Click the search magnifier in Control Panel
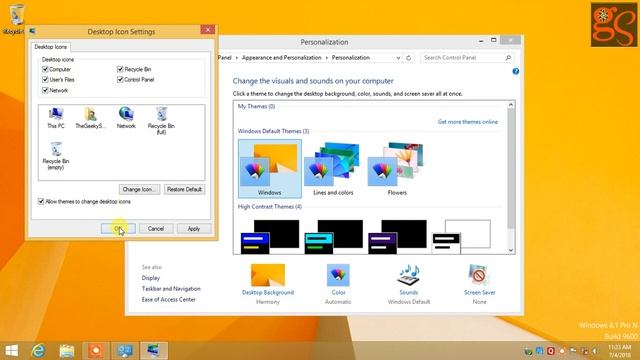 point(508,58)
